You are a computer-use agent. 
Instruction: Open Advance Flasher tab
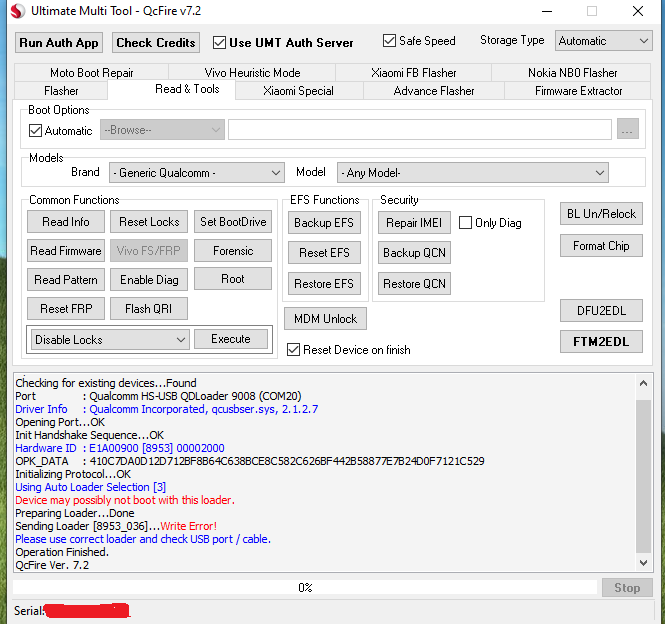click(x=434, y=91)
